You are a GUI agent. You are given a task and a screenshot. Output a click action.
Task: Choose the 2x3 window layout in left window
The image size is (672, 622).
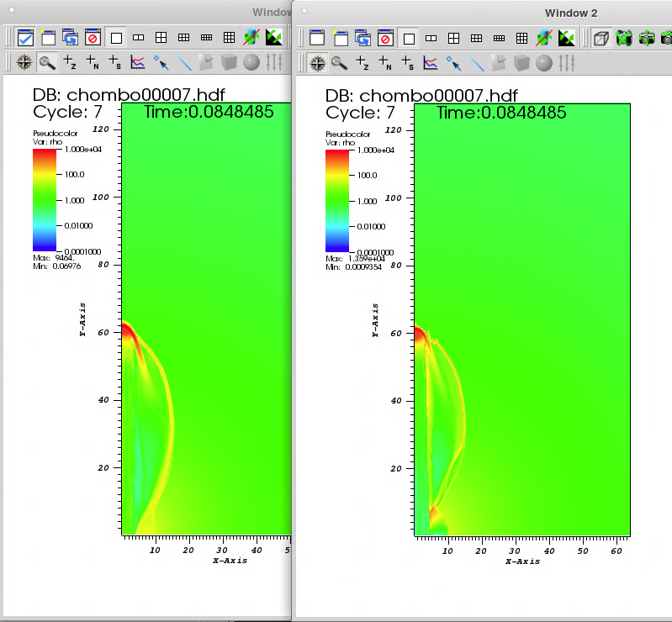(x=184, y=38)
